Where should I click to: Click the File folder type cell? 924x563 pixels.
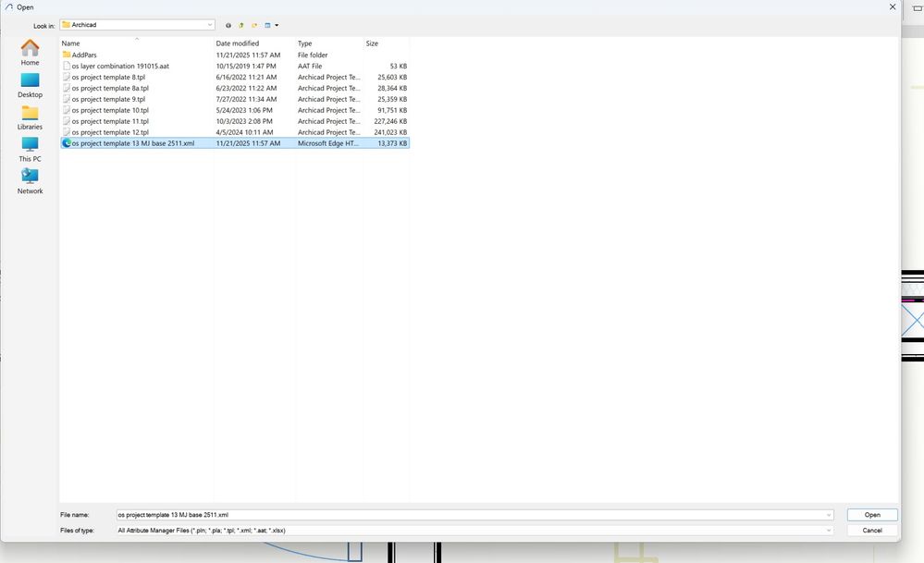click(x=313, y=55)
